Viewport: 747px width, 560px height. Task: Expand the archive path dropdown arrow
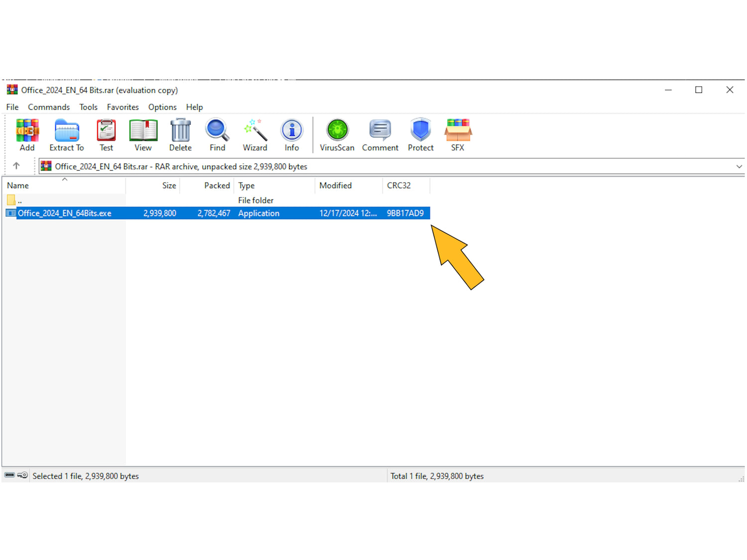[739, 167]
